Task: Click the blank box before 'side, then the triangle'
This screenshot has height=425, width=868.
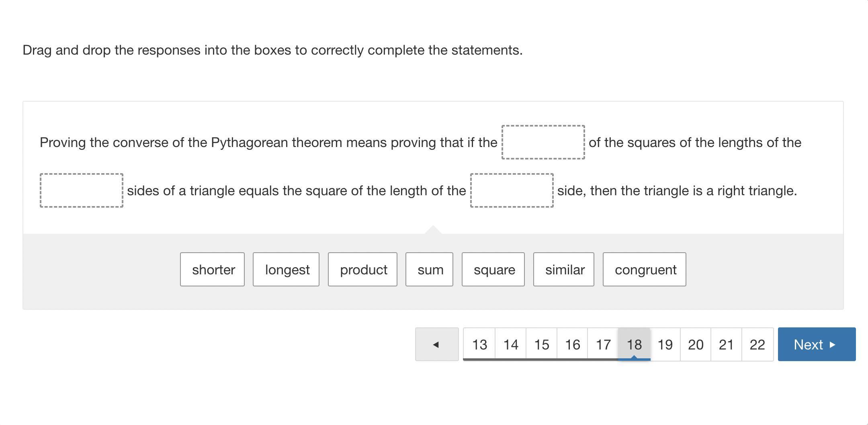Action: tap(512, 190)
